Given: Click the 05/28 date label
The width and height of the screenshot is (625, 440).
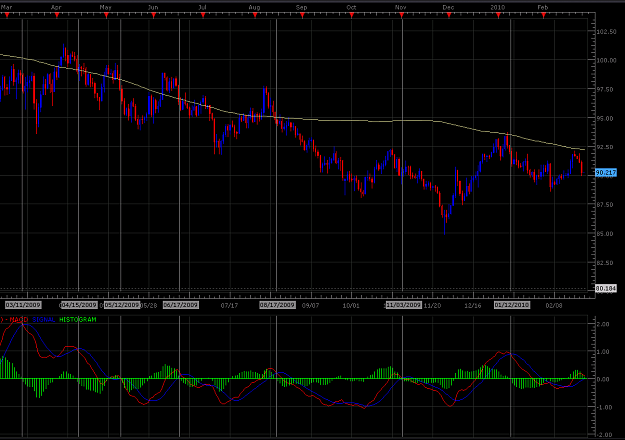Looking at the screenshot, I should point(149,305).
